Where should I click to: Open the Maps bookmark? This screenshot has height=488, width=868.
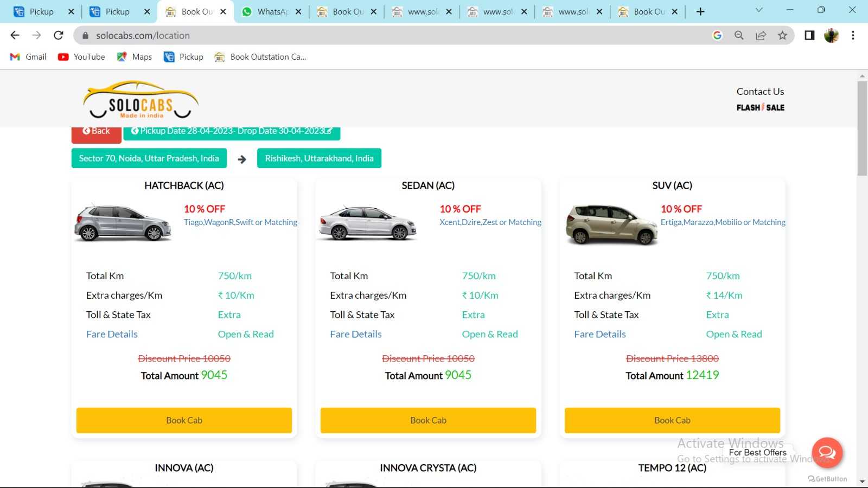134,57
